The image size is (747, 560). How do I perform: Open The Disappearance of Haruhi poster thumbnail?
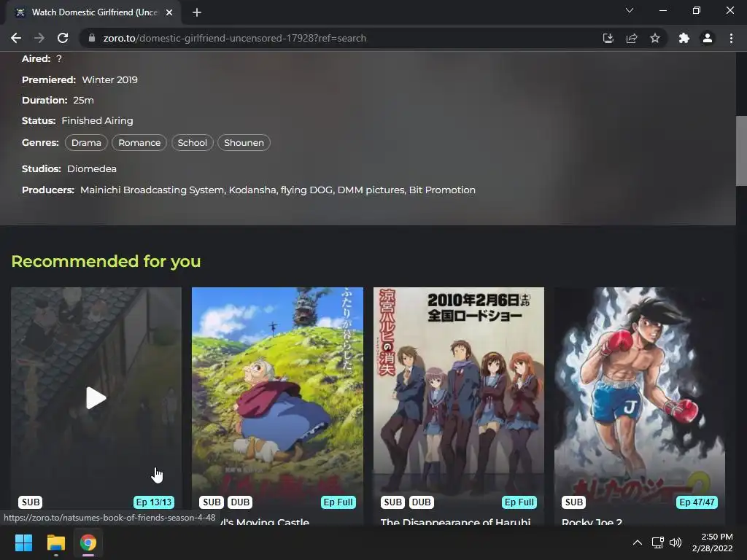tap(458, 398)
